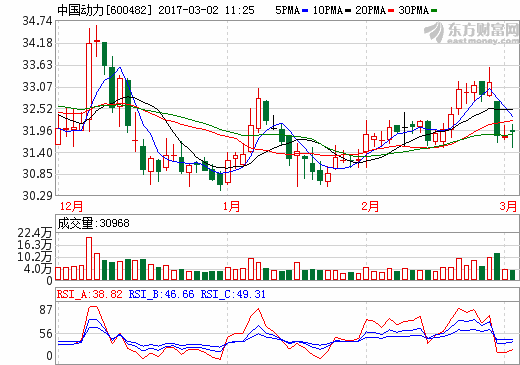Click the timestamp 2017-03-02 11:25
Viewport: 520px width, 365px height.
206,10
